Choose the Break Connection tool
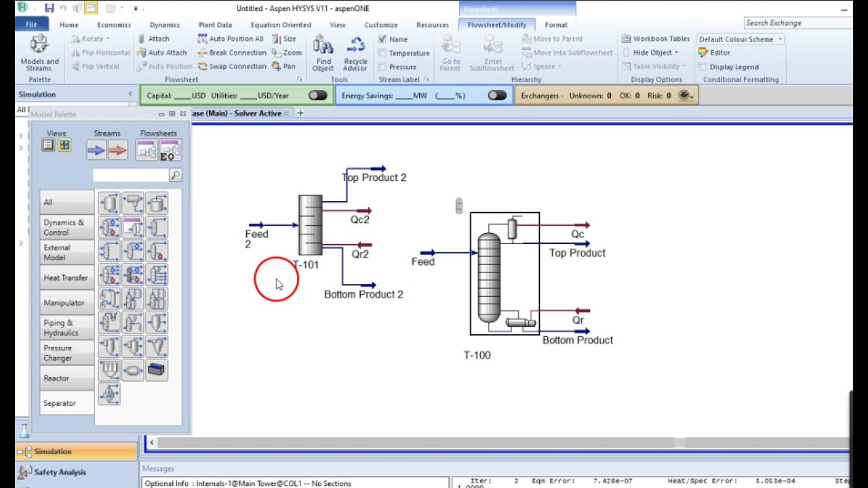This screenshot has width=868, height=488. pyautogui.click(x=231, y=52)
